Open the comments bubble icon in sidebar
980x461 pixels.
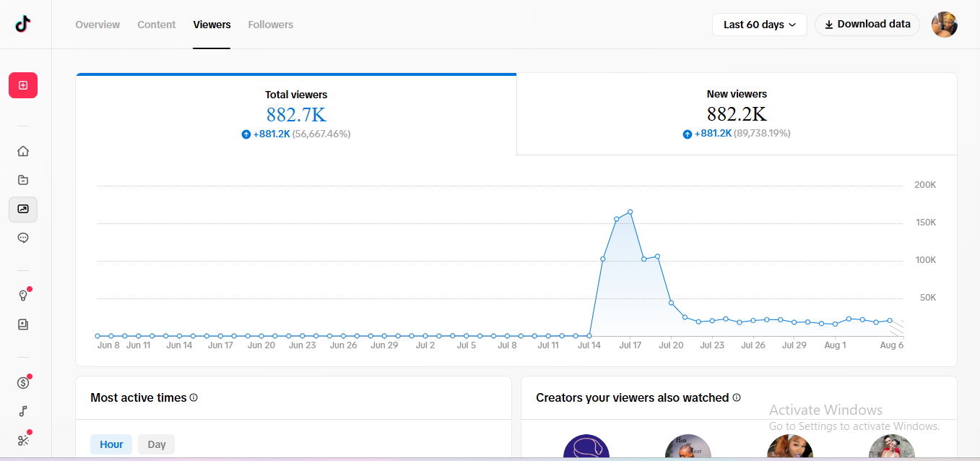(x=23, y=238)
